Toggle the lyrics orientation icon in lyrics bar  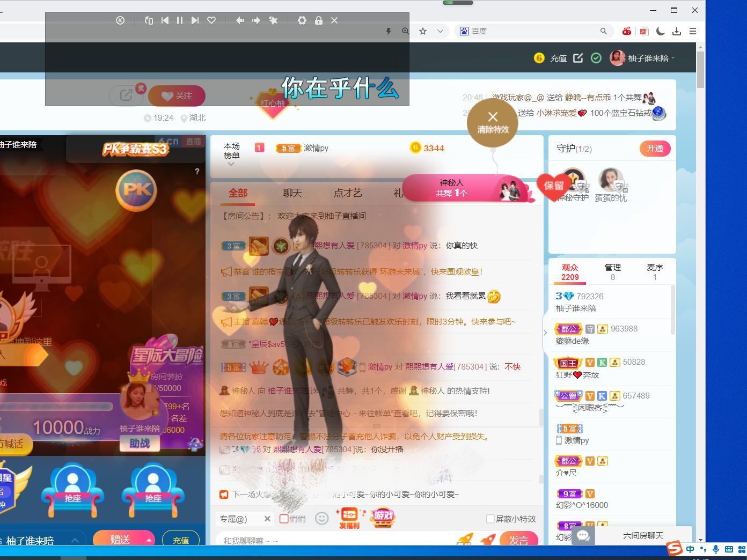point(149,20)
